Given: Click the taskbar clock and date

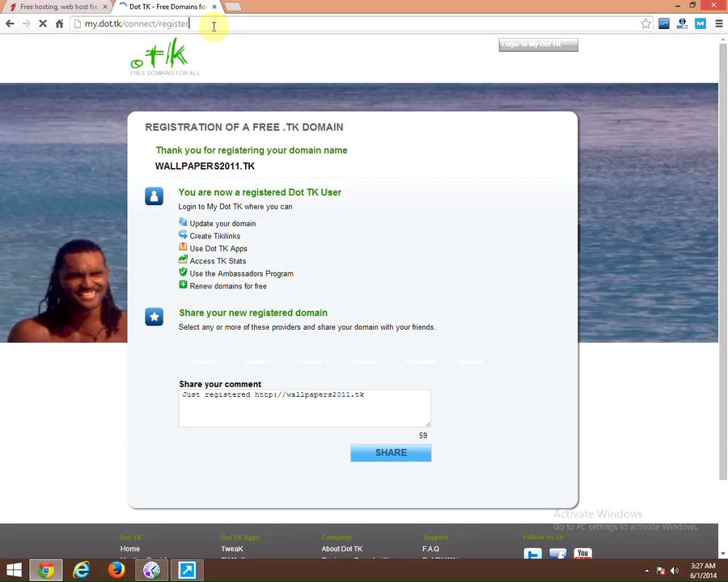Looking at the screenshot, I should (x=703, y=571).
